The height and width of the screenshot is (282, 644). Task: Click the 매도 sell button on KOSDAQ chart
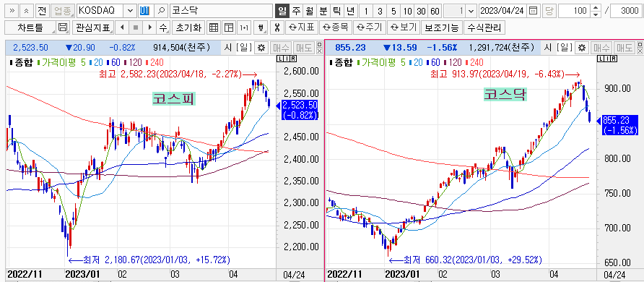(x=625, y=48)
